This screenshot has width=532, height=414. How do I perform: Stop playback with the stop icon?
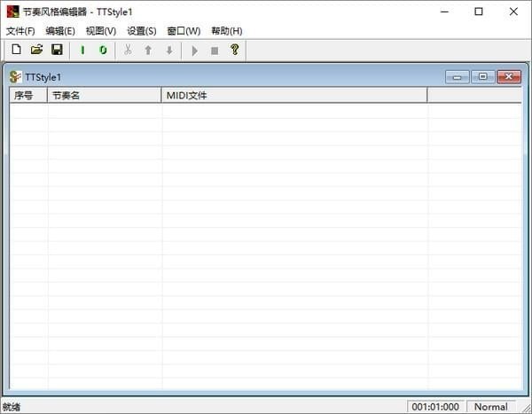(215, 51)
